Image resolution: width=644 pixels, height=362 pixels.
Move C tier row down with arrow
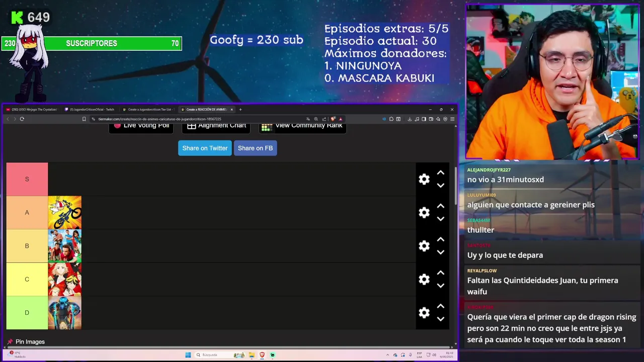tap(441, 286)
